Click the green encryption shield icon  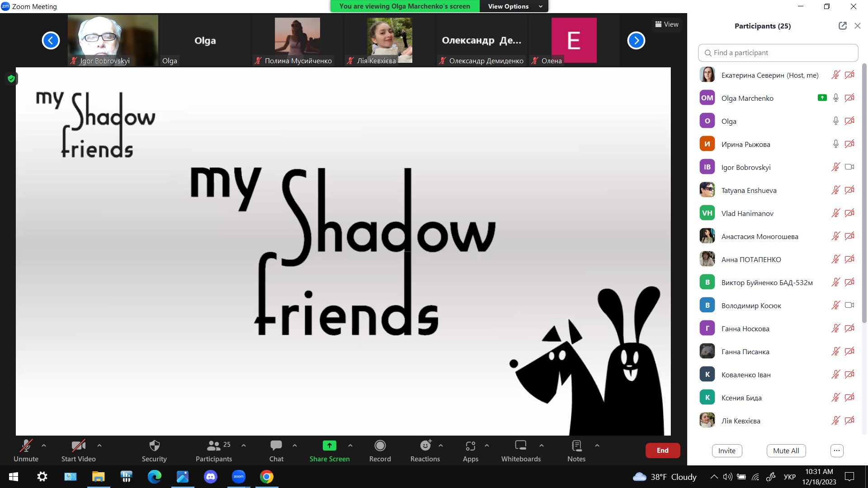click(x=11, y=79)
